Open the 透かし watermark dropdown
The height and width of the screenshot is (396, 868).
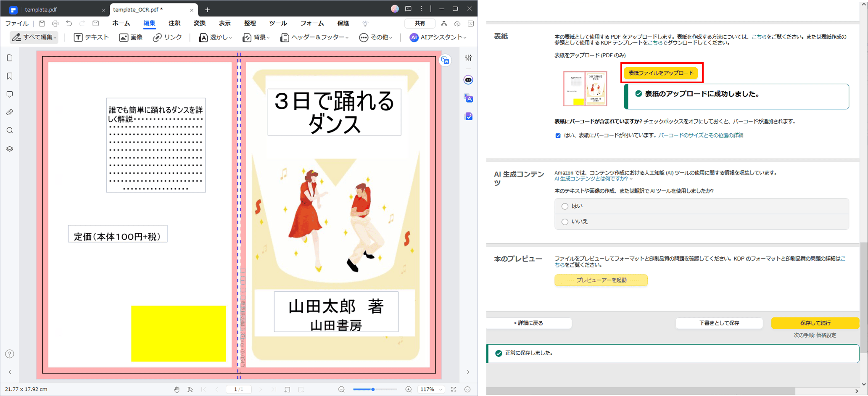click(x=215, y=37)
